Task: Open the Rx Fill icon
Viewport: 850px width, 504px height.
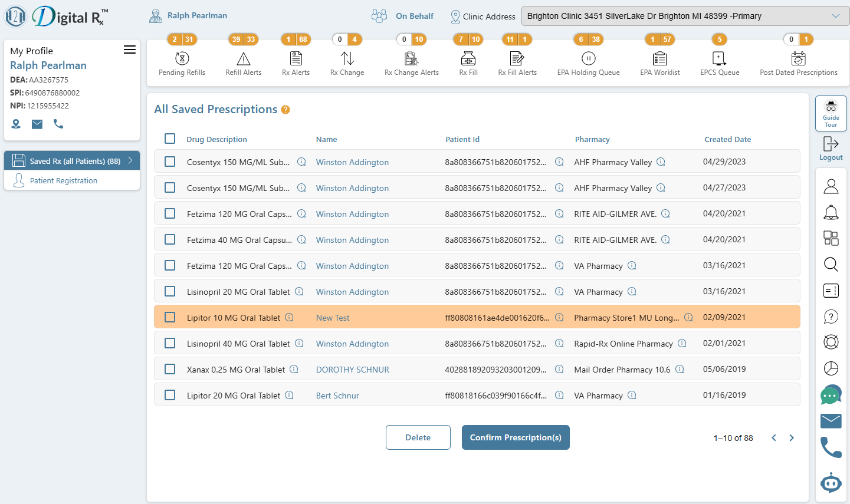Action: point(468,58)
